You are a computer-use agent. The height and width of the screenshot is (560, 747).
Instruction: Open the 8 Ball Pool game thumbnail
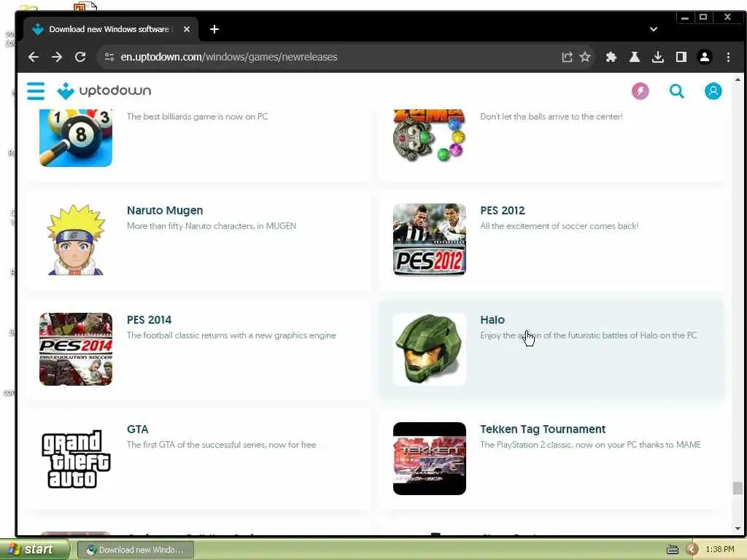(76, 138)
